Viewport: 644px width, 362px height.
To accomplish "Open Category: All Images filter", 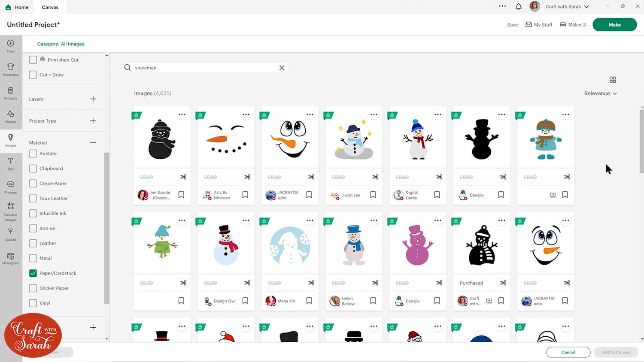I will [61, 44].
